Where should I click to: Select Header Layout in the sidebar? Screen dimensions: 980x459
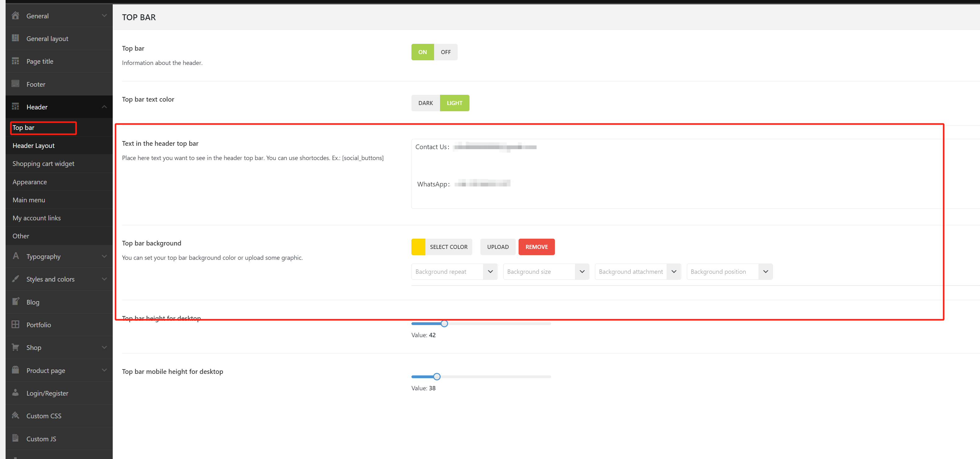click(x=33, y=145)
